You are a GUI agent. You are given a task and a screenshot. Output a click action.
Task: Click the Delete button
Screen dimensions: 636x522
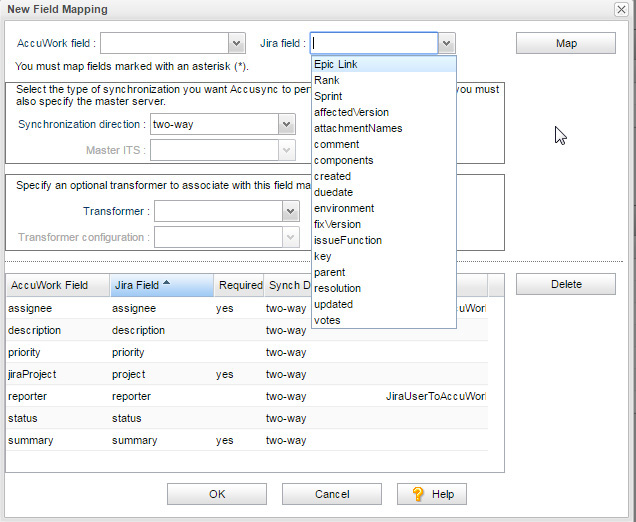[565, 284]
